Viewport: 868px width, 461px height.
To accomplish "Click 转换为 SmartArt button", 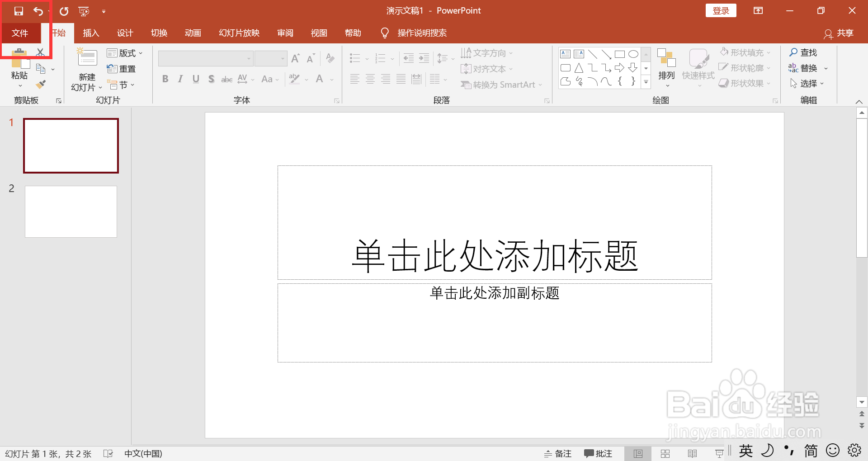I will point(501,85).
